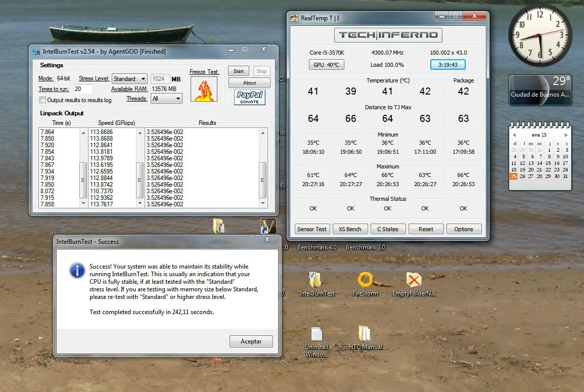
Task: Click the Minimum time 18:06:10
Action: tap(313, 152)
